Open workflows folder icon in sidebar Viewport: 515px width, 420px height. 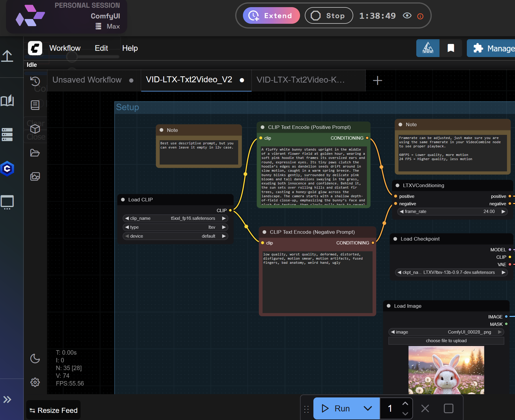[35, 153]
